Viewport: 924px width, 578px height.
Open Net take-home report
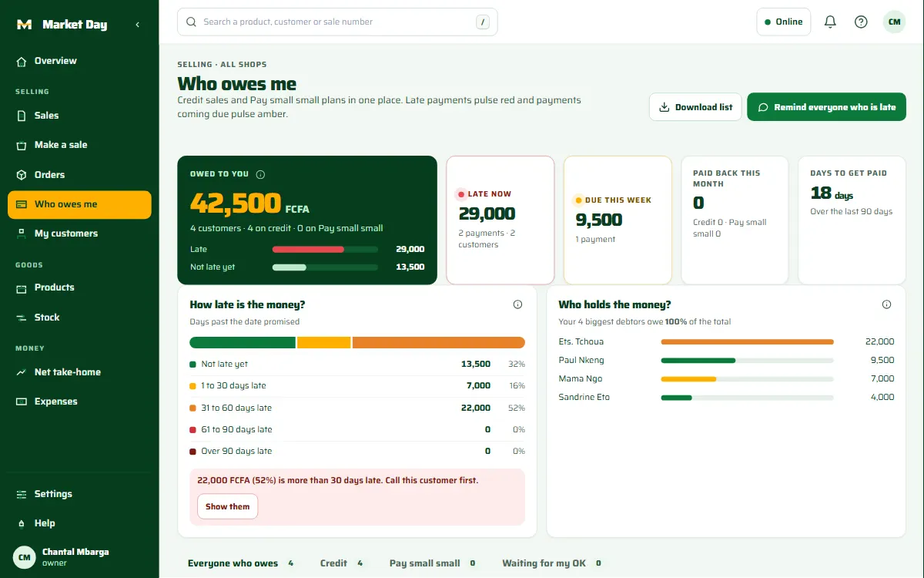(x=79, y=372)
